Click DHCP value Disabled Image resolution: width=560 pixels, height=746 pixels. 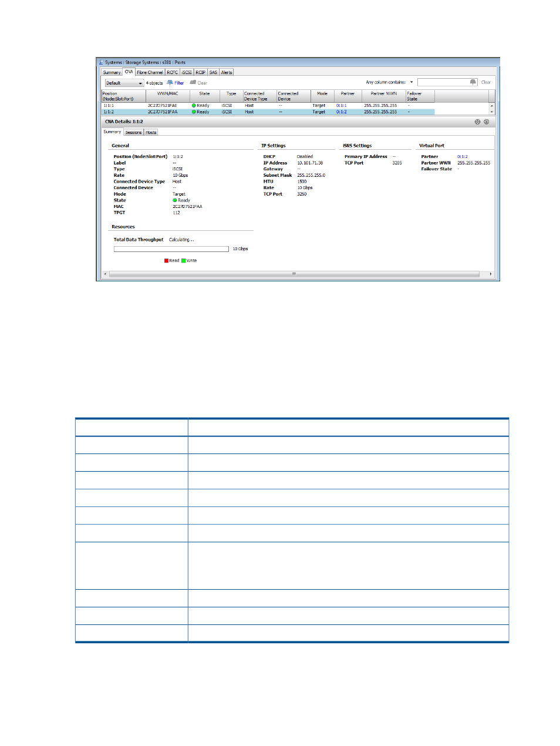(305, 157)
